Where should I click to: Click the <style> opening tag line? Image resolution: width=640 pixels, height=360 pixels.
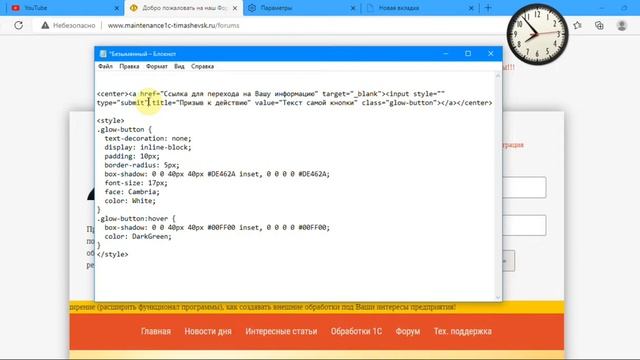click(x=111, y=120)
